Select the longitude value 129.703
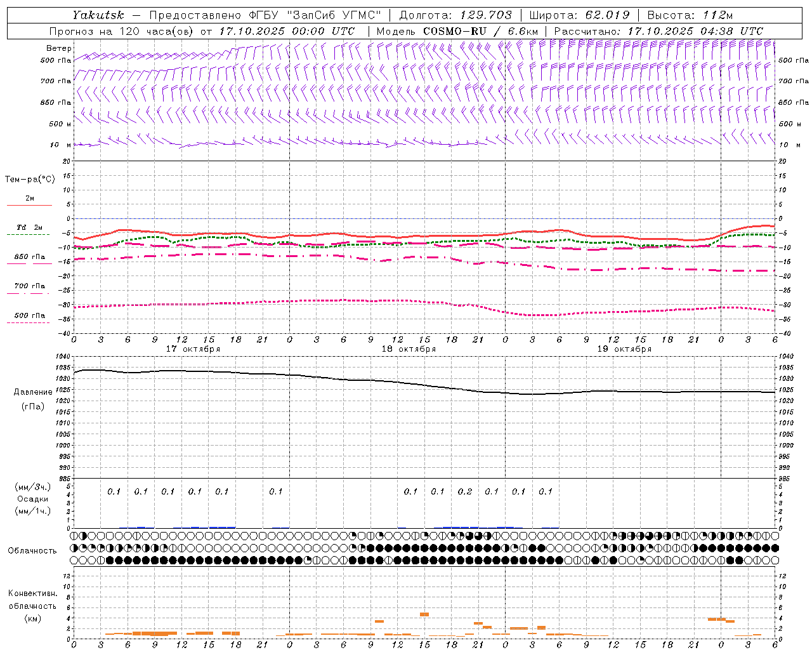The width and height of the screenshot is (812, 650). pyautogui.click(x=485, y=15)
